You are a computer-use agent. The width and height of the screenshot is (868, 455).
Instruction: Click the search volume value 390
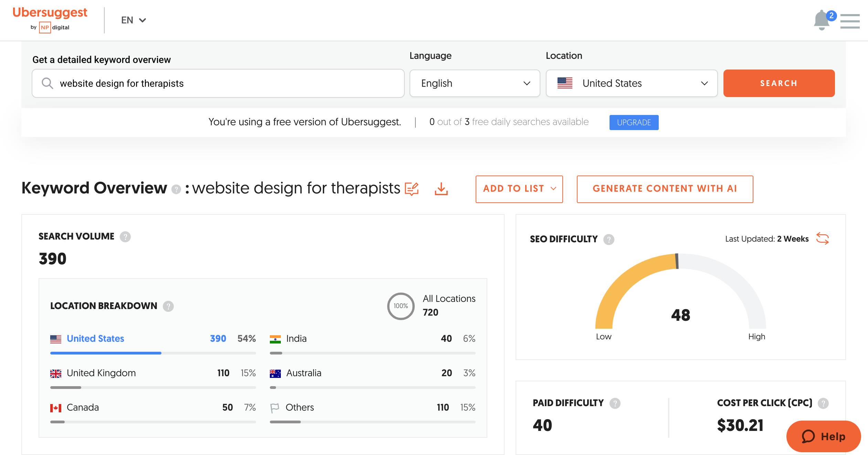(53, 259)
